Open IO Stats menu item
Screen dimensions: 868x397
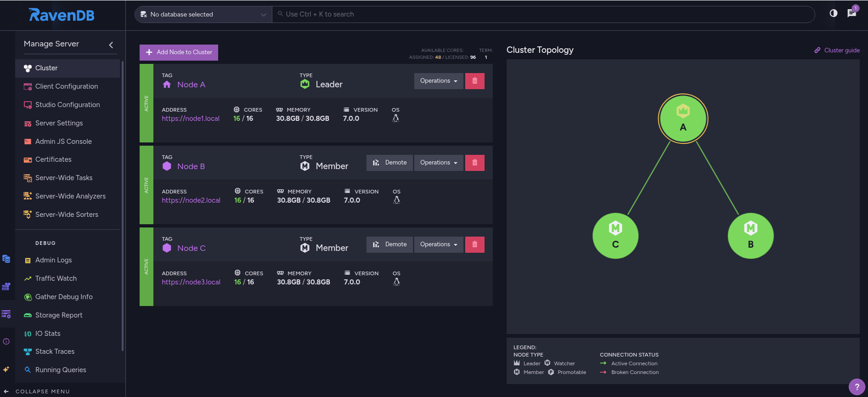(68, 334)
